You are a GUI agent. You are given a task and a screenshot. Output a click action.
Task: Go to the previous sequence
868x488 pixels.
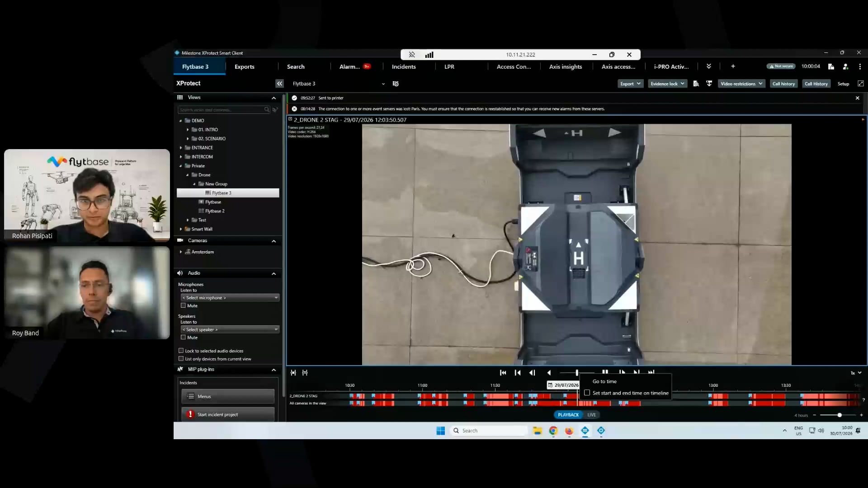[x=518, y=372]
